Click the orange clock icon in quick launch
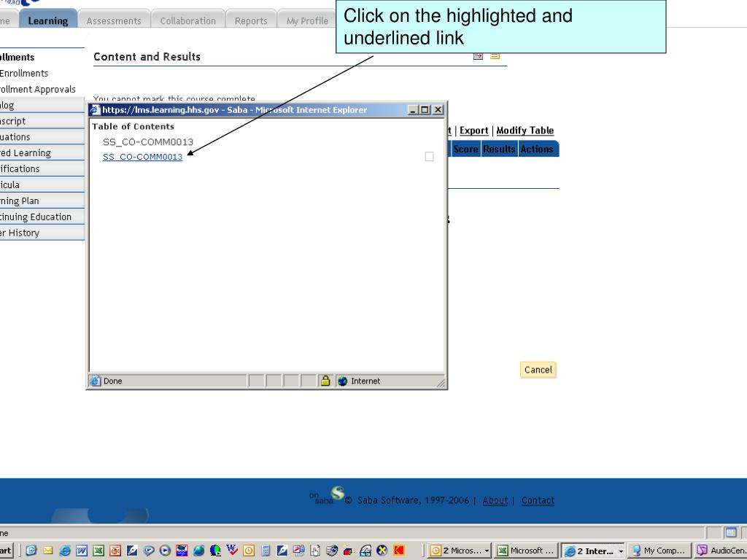The height and width of the screenshot is (560, 747). [249, 551]
